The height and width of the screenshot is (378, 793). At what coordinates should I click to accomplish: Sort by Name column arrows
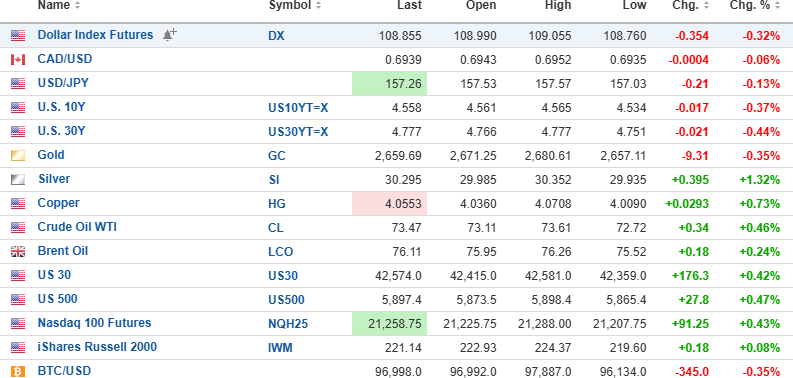(77, 6)
